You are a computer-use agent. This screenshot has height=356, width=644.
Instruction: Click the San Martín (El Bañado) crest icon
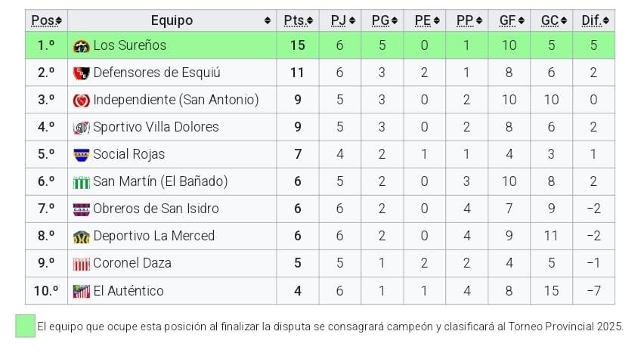81,182
